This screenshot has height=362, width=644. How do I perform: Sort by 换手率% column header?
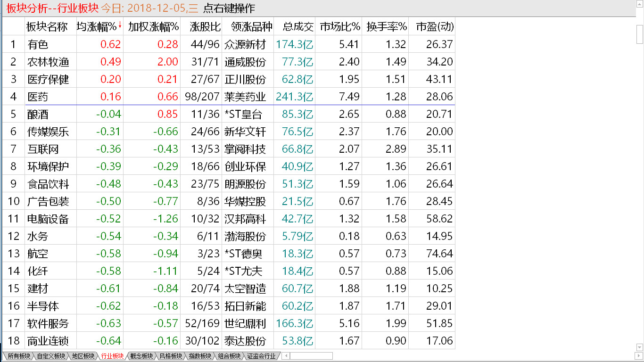point(387,27)
